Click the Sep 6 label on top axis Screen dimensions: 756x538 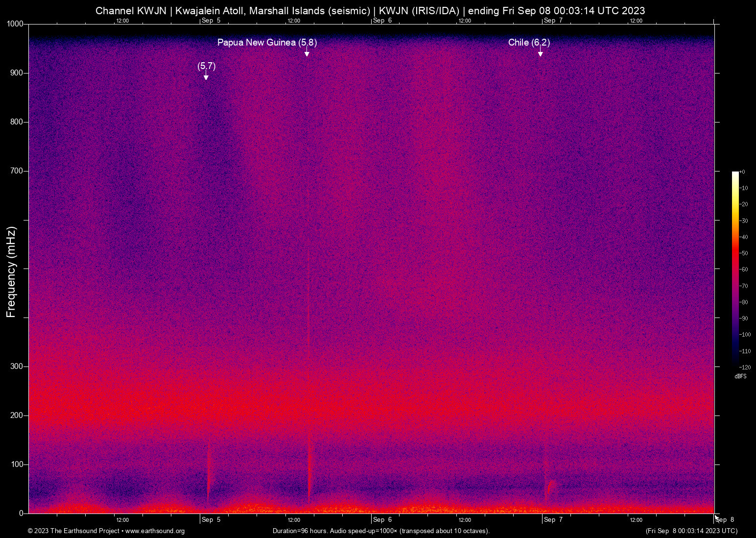click(x=381, y=21)
